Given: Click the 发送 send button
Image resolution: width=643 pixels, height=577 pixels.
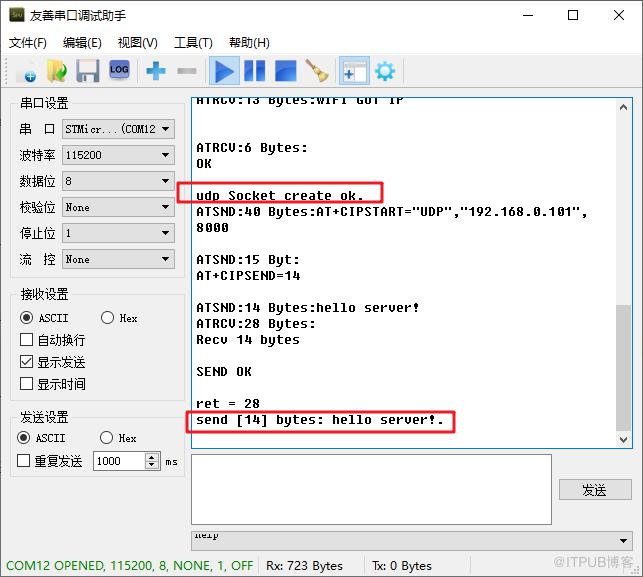Looking at the screenshot, I should coord(595,490).
